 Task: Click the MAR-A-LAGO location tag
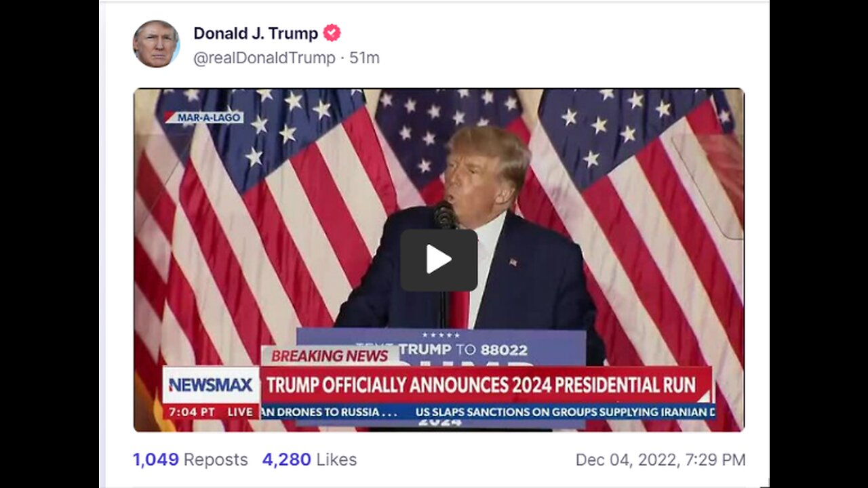pos(203,117)
